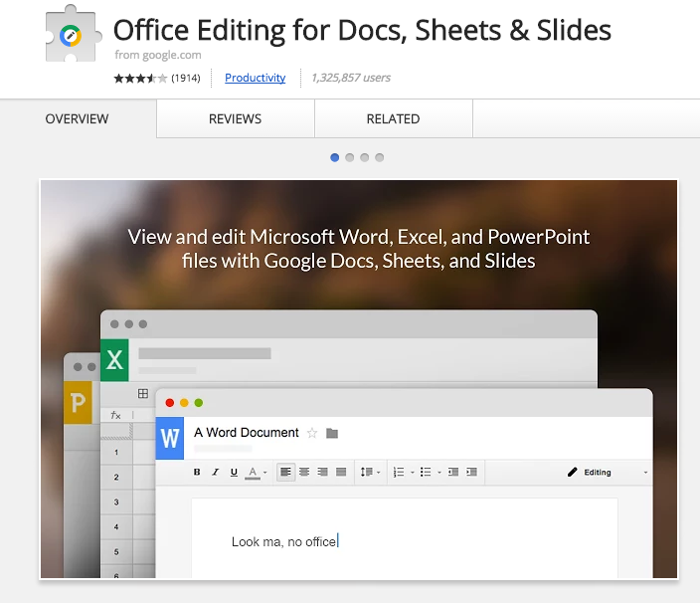Switch to the OVERVIEW tab
This screenshot has width=700, height=603.
pyautogui.click(x=77, y=118)
